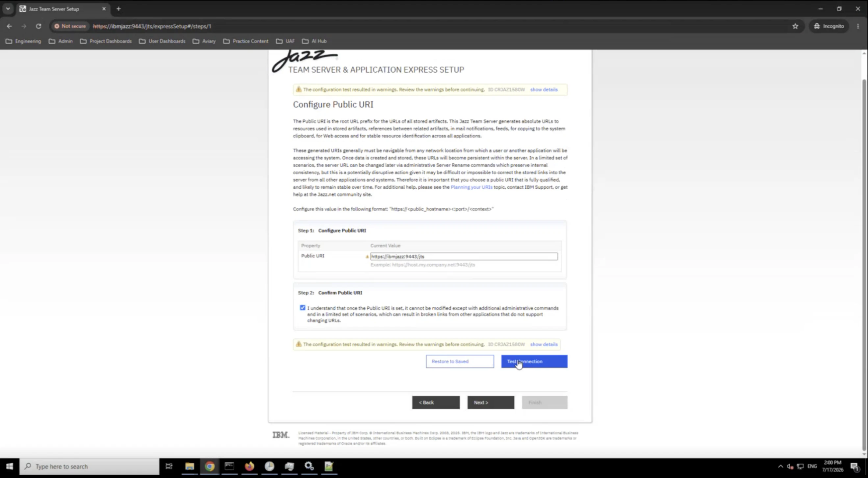Open the Planning your URIs help link

coord(472,187)
